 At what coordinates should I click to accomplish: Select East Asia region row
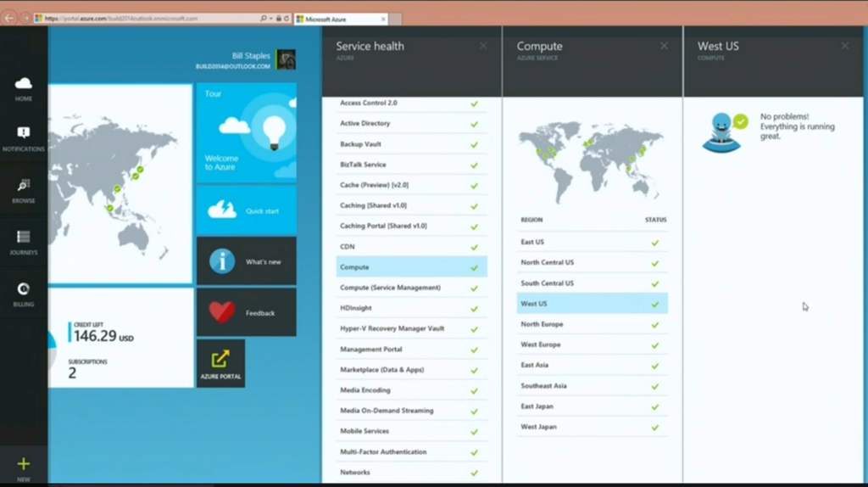[x=592, y=365]
